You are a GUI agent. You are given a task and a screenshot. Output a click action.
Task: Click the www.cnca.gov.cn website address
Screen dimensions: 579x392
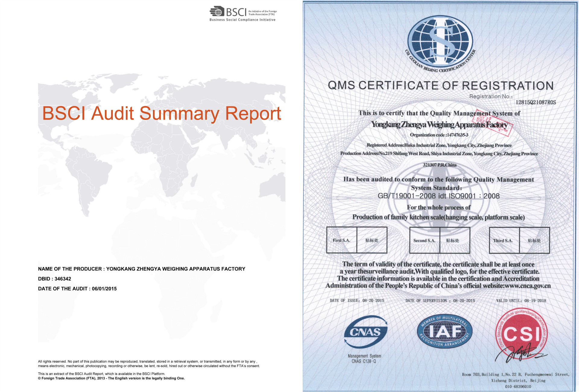point(527,286)
